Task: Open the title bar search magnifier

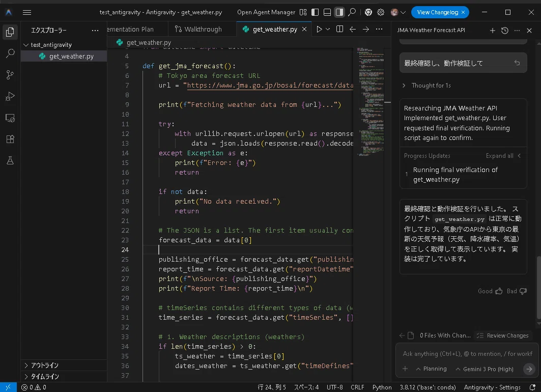Action: 352,12
